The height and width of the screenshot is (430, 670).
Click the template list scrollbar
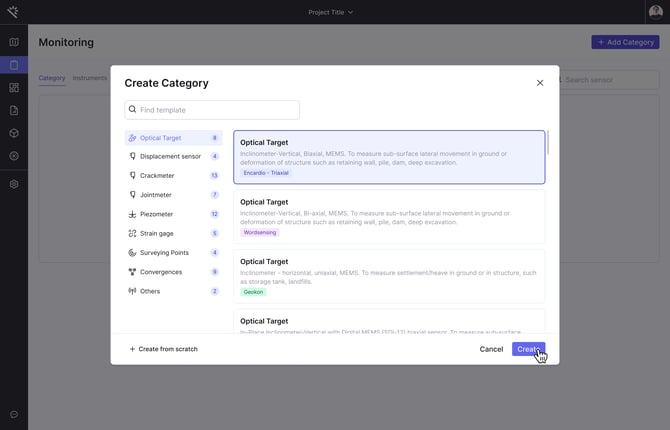548,143
